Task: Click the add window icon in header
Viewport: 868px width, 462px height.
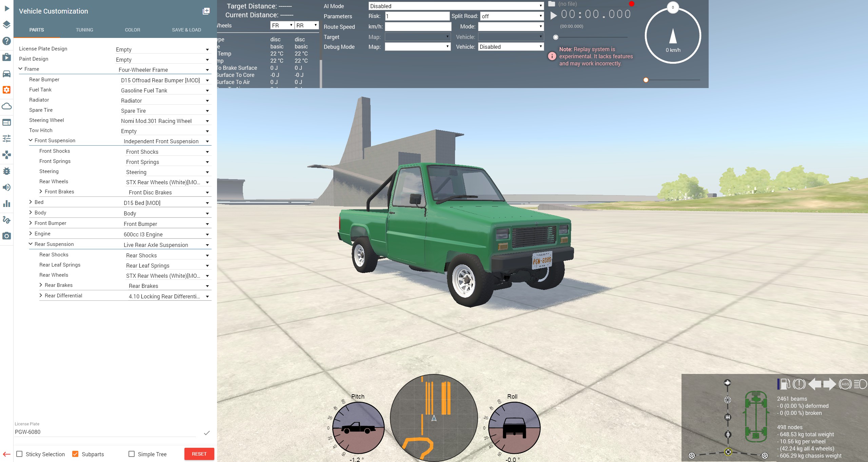Action: [206, 11]
